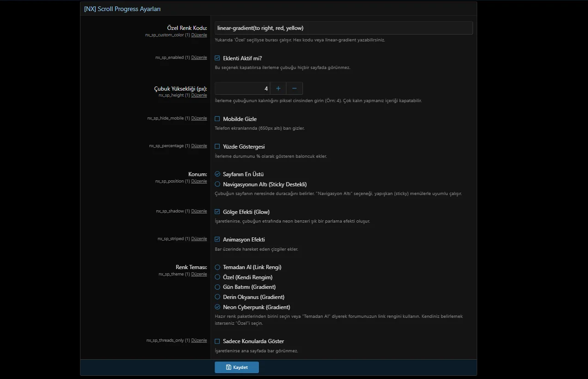Tick the Yüzde Göstergesi checkbox
Viewport: 588px width, 379px height.
point(217,146)
